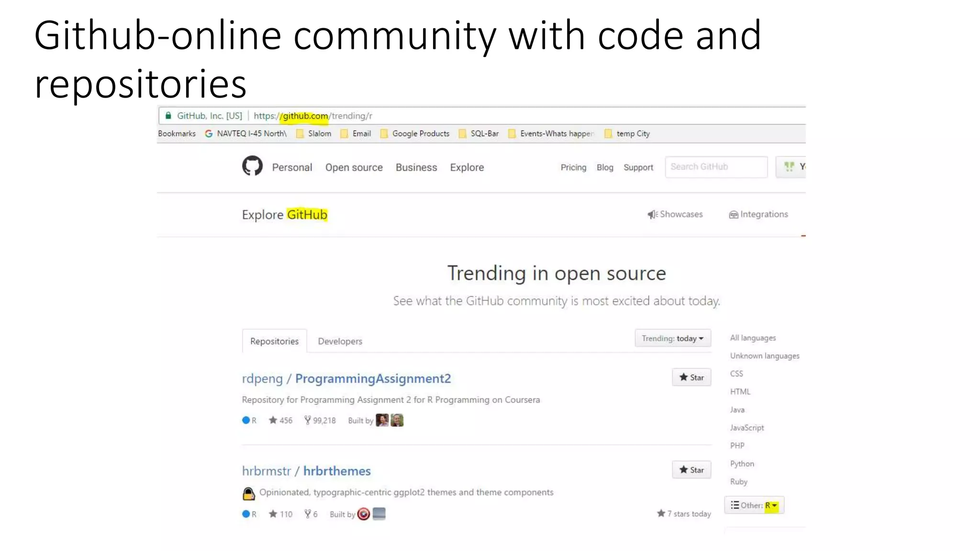
Task: Switch to the Developers tab
Action: pyautogui.click(x=340, y=341)
